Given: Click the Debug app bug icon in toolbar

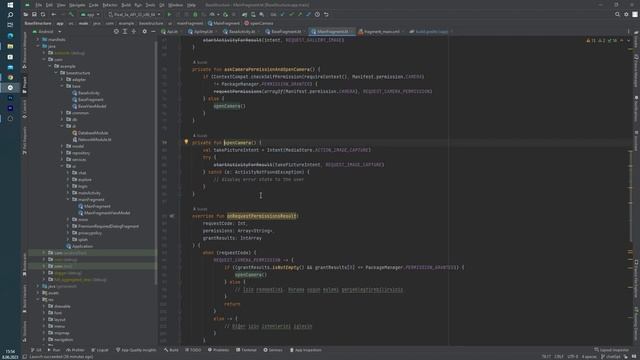Looking at the screenshot, I should tap(195, 14).
